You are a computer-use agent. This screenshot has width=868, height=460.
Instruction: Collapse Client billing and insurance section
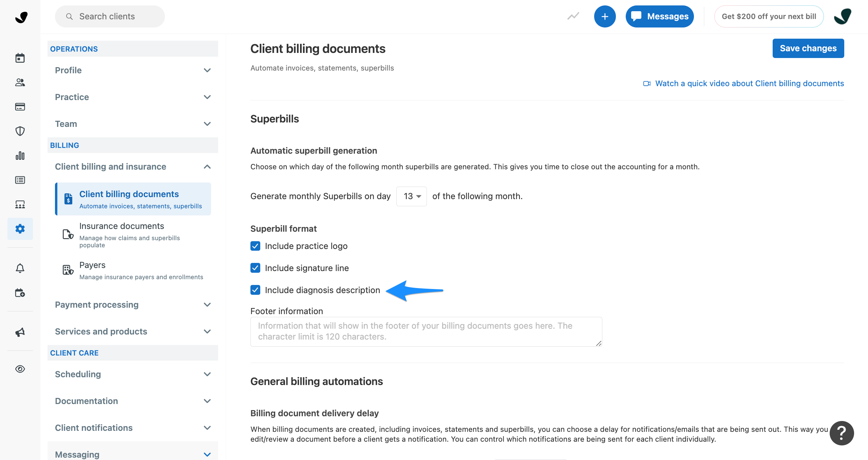(x=133, y=167)
